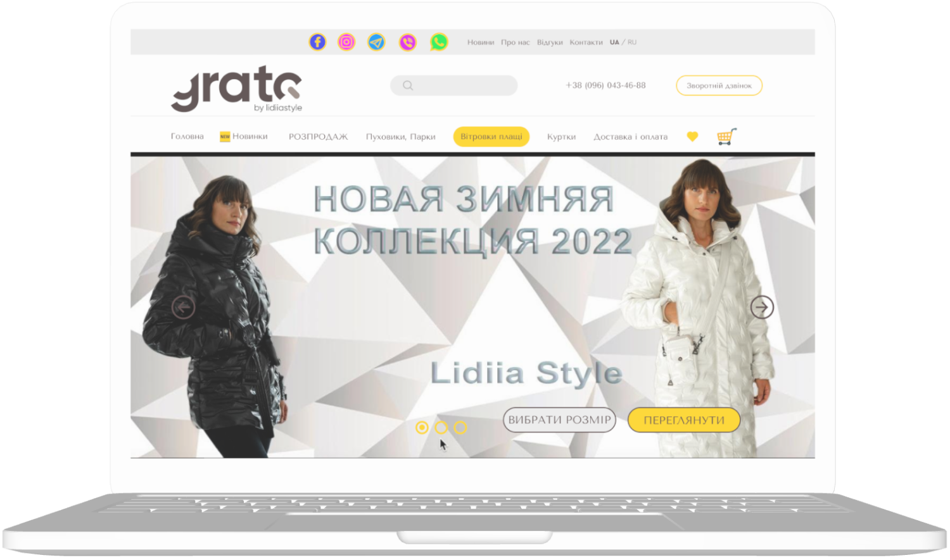This screenshot has width=950, height=560.
Task: Open the wishlist heart icon
Action: tap(692, 137)
